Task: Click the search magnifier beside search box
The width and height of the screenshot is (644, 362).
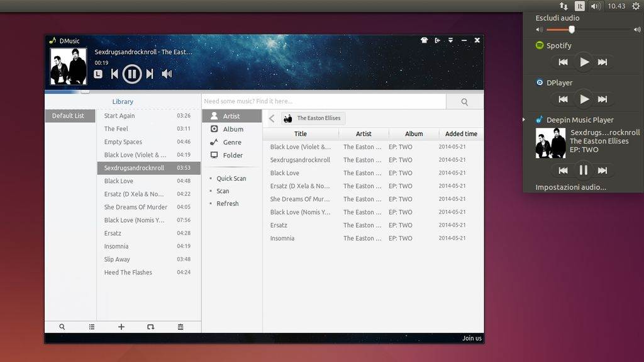Action: 464,101
